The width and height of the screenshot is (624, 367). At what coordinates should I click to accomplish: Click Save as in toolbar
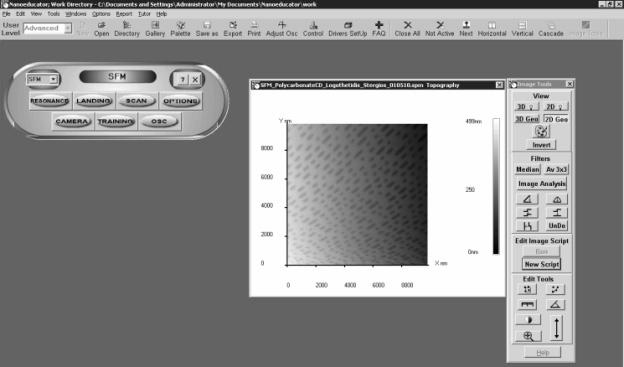[207, 29]
